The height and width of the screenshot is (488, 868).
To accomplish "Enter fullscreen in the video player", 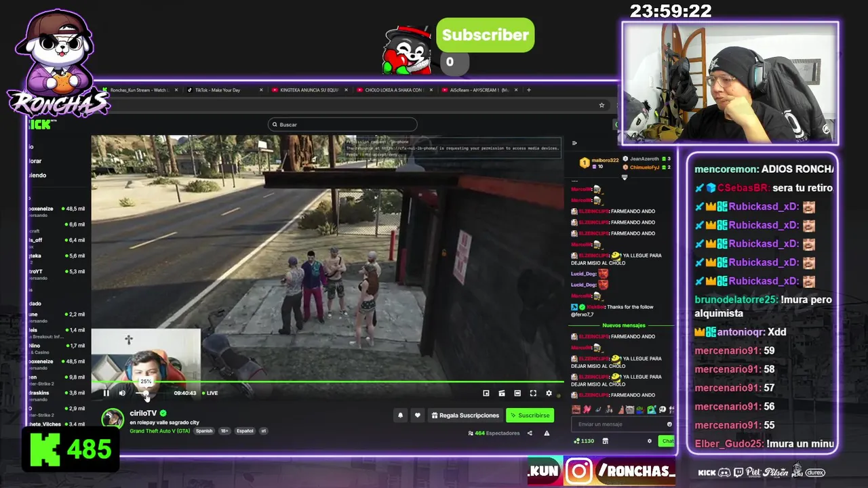I will 533,393.
